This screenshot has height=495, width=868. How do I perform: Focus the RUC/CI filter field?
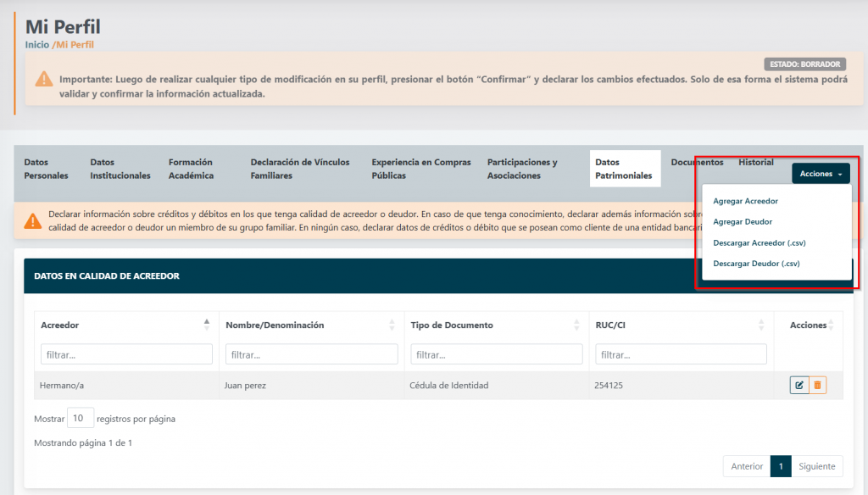pos(681,354)
